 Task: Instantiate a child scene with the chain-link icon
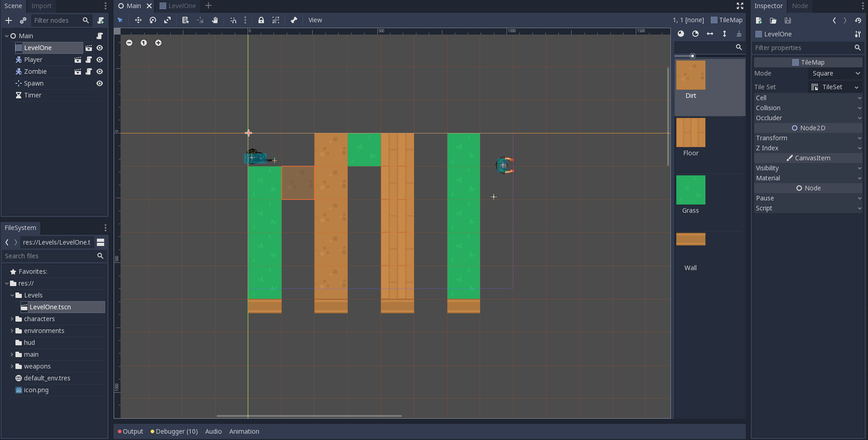(23, 20)
